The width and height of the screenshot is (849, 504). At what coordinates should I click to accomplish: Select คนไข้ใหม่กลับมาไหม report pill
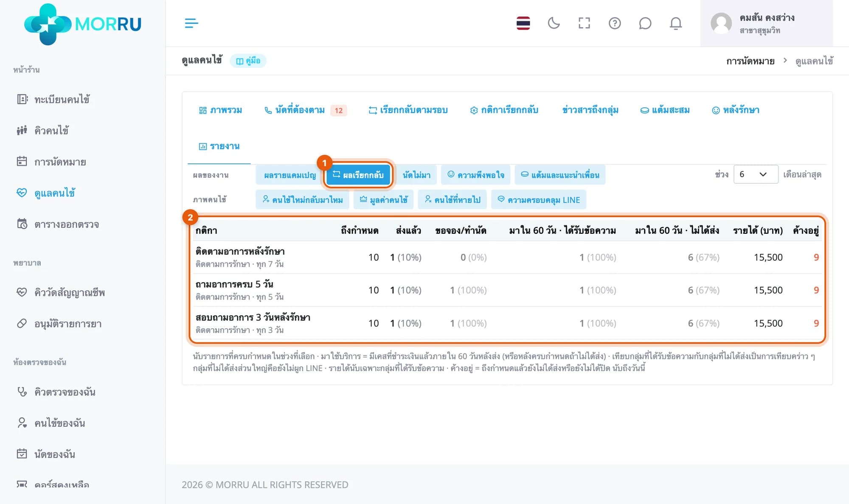click(302, 200)
